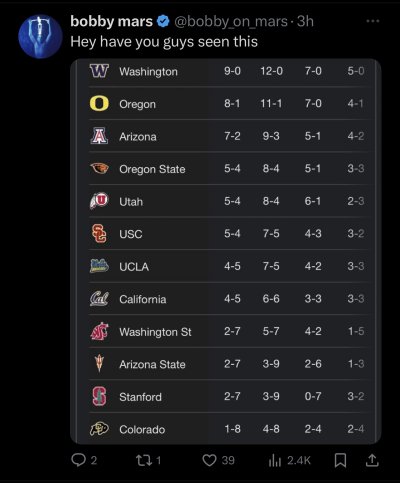The width and height of the screenshot is (400, 483).
Task: Open the @bobby_on_mars handle link
Action: [x=230, y=22]
